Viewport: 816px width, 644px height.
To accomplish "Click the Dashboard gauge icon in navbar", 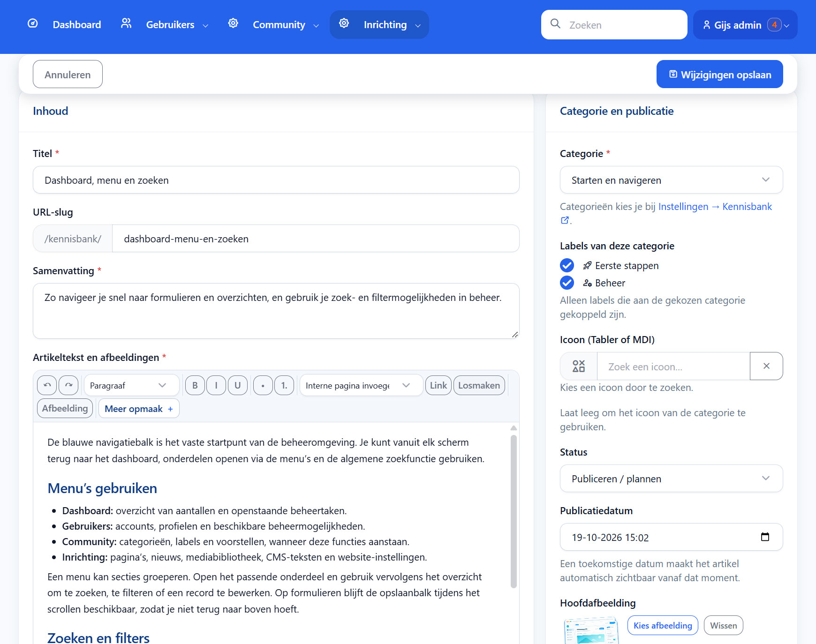I will pyautogui.click(x=33, y=23).
